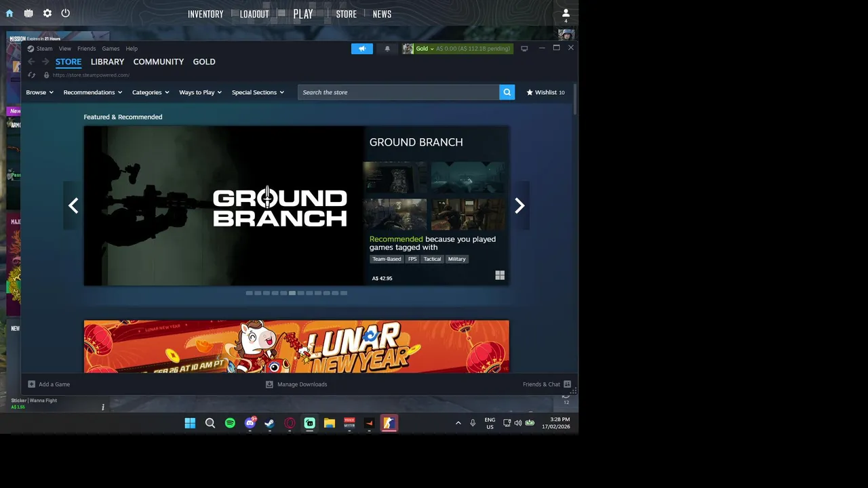
Task: Open the Lunar New Year banner
Action: 296,346
